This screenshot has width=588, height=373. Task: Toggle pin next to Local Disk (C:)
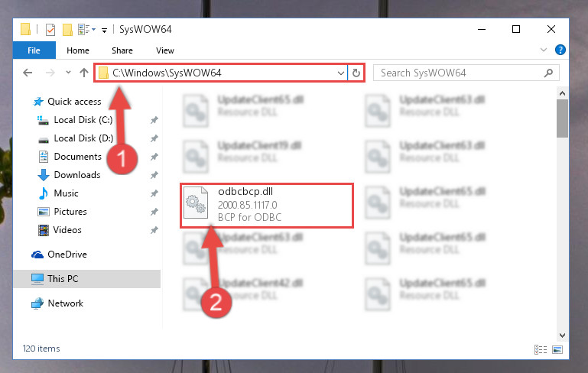tap(154, 120)
